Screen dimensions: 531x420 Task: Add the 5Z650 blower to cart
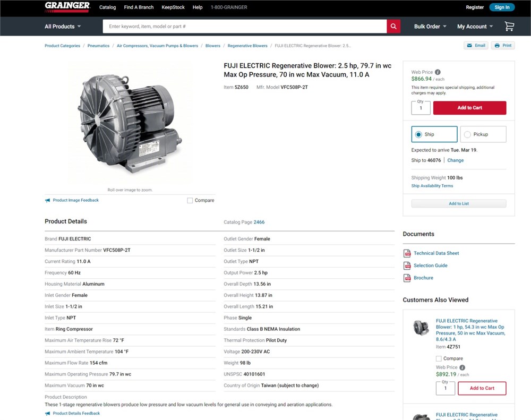pyautogui.click(x=469, y=108)
